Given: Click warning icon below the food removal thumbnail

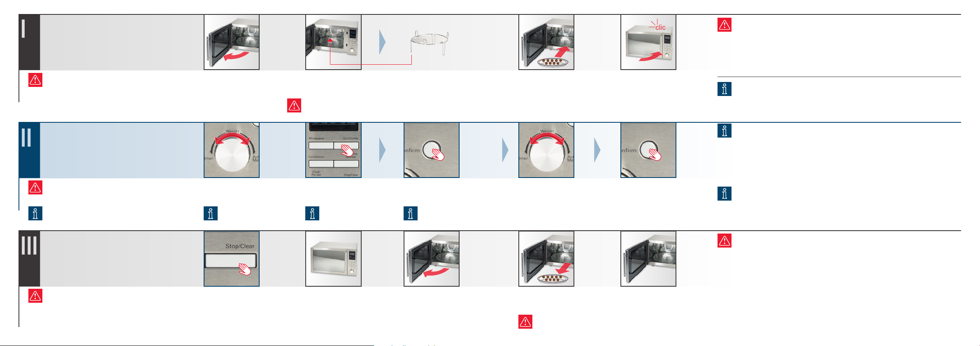Looking at the screenshot, I should (525, 322).
